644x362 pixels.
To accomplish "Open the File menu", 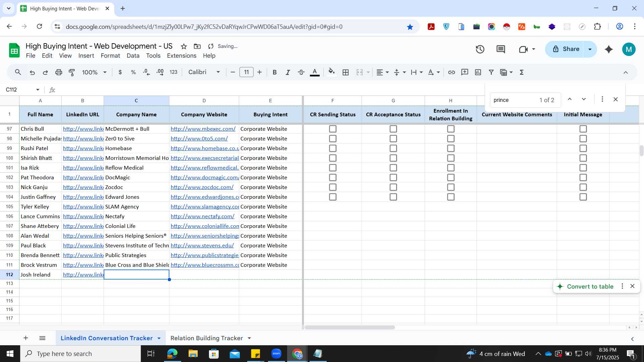I will [x=31, y=56].
